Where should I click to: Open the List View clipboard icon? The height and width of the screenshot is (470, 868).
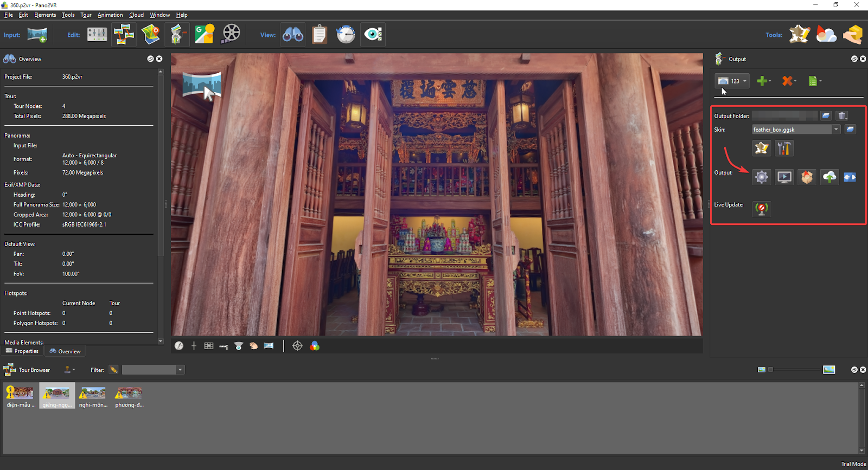click(320, 35)
